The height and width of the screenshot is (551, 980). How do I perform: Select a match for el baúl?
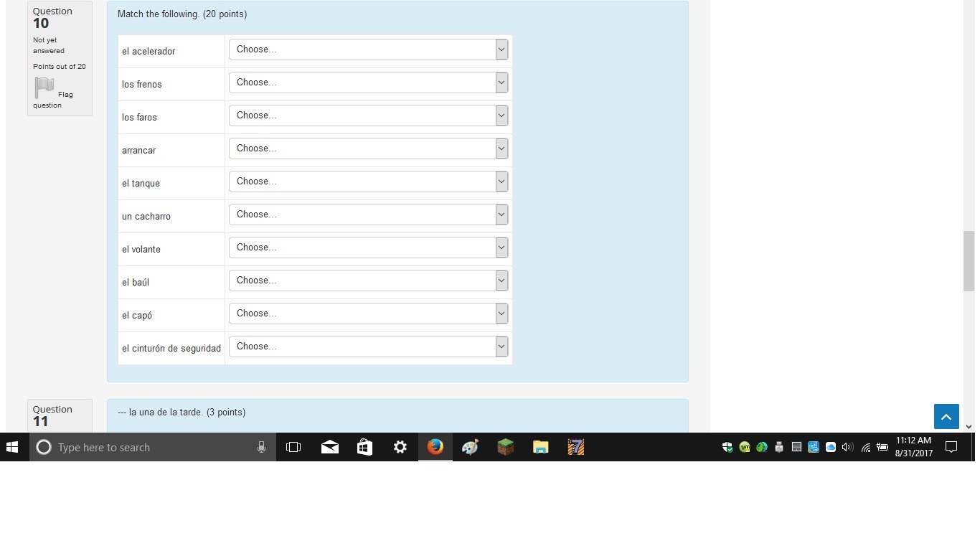point(369,281)
